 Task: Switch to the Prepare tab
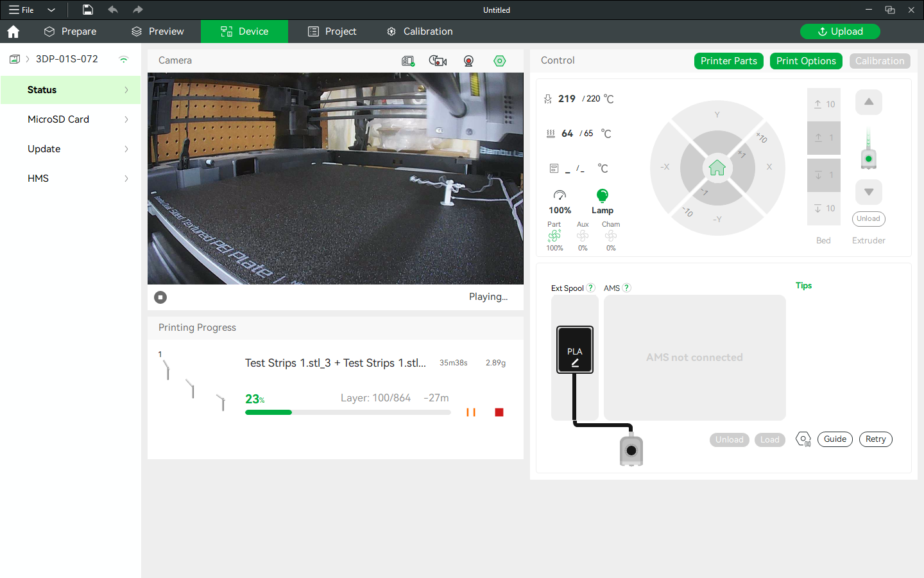click(70, 31)
